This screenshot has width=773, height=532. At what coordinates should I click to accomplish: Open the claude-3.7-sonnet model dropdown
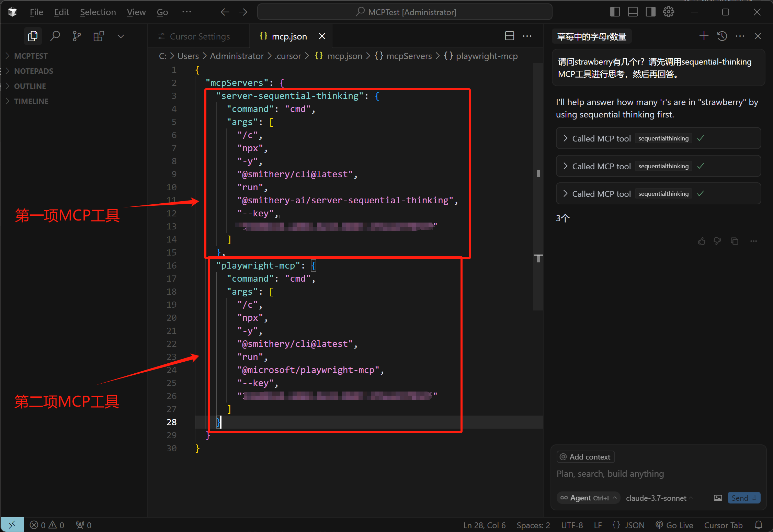tap(659, 498)
